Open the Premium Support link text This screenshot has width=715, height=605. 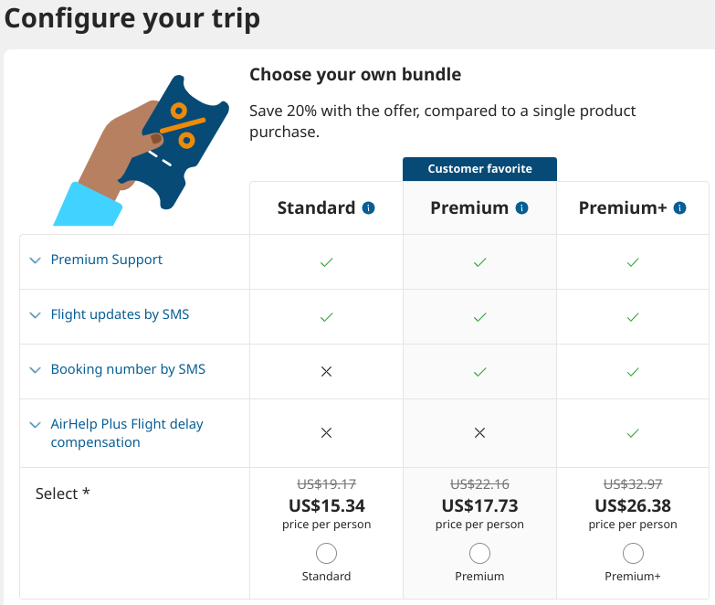tap(106, 259)
